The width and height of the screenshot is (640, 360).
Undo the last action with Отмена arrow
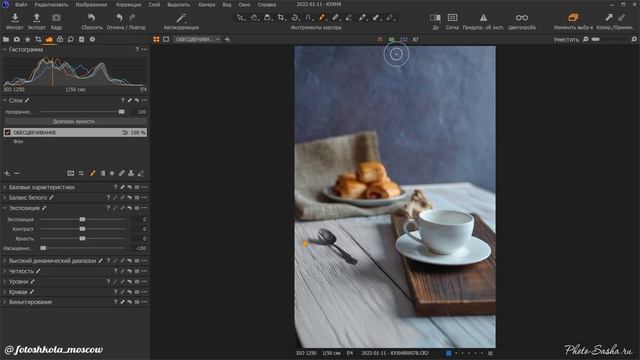click(119, 18)
